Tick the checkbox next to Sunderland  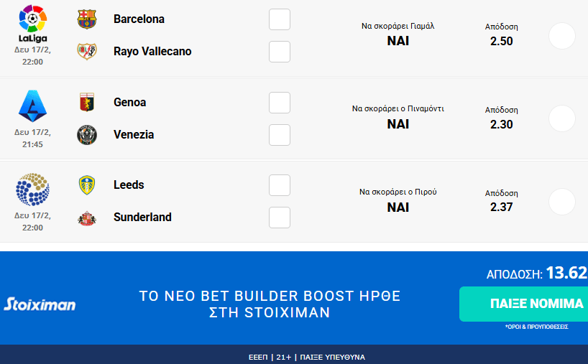280,218
